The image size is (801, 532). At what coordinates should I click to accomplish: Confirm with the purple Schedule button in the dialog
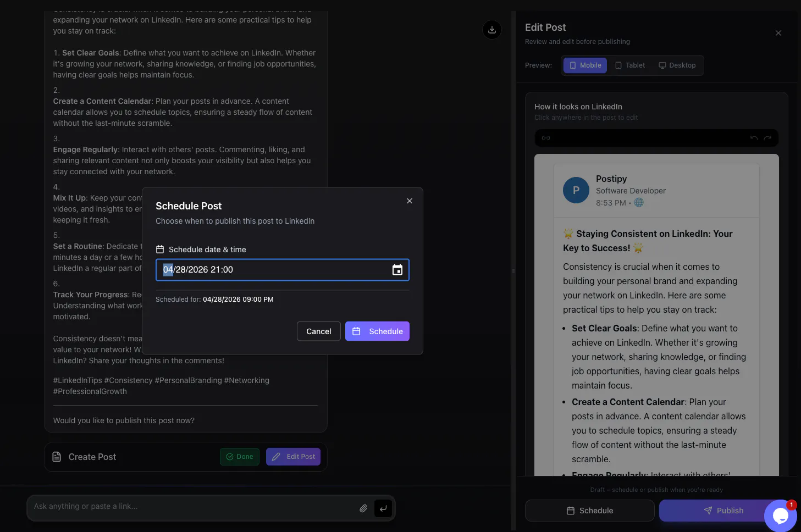(377, 331)
